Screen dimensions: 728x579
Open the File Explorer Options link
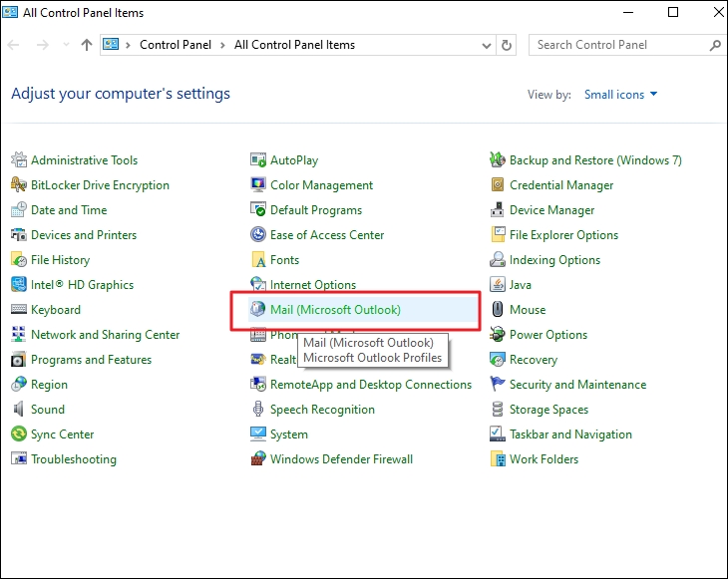coord(563,235)
